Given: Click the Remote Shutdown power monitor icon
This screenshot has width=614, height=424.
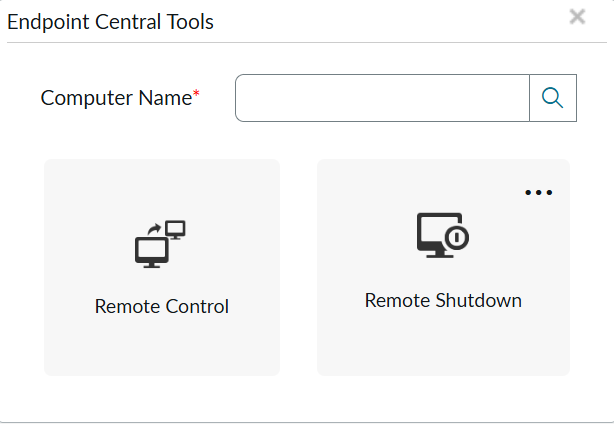Looking at the screenshot, I should pyautogui.click(x=443, y=235).
